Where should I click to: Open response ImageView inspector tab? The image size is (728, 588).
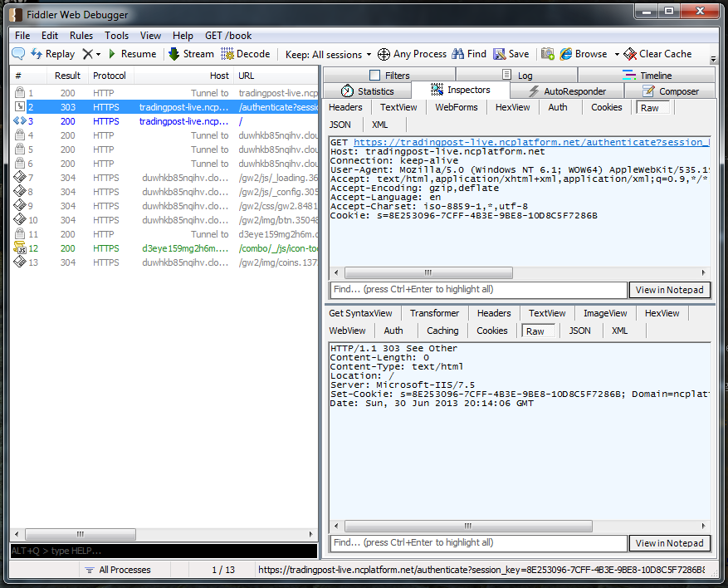(x=605, y=313)
